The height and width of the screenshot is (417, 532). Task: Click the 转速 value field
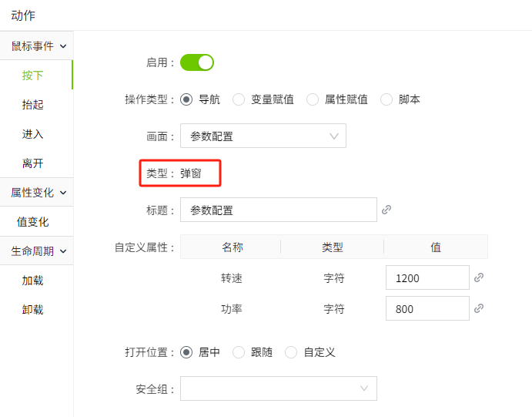coord(427,277)
